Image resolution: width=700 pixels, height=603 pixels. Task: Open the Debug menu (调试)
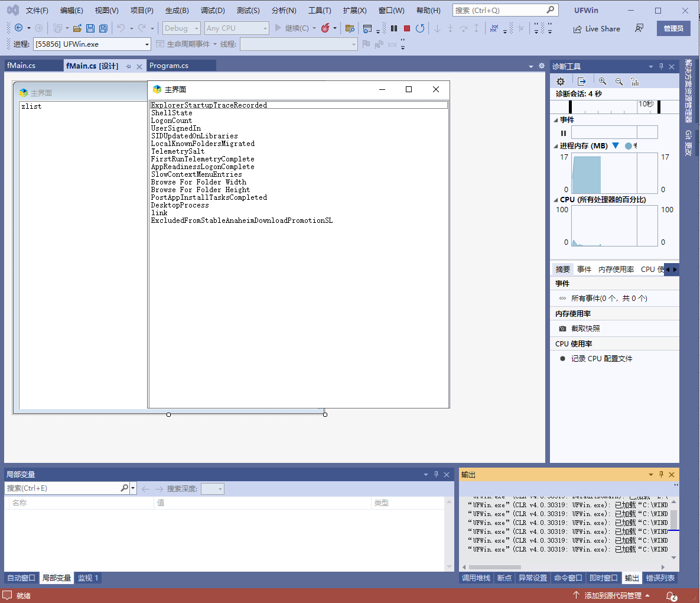213,10
